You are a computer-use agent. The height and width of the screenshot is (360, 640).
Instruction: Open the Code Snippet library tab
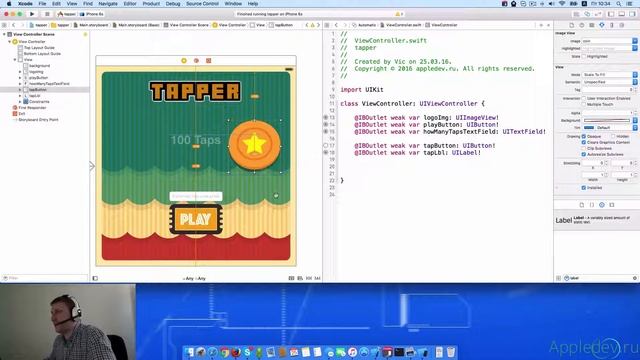[591, 205]
